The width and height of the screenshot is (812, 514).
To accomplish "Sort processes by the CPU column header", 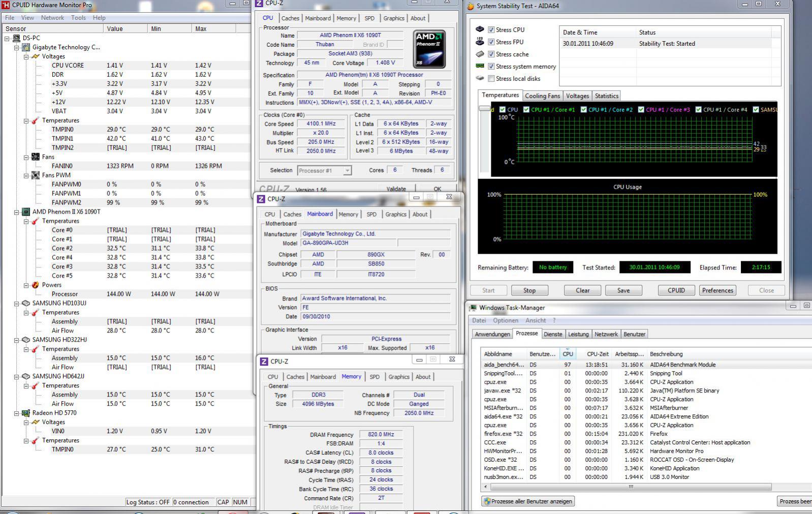I will click(x=568, y=354).
